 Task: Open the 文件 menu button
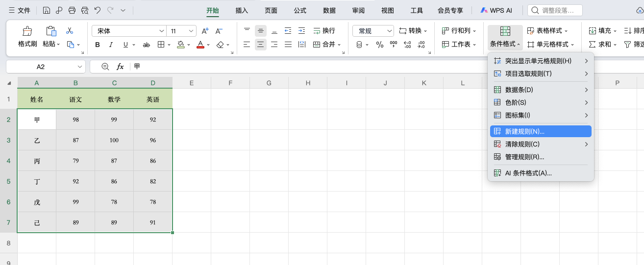pos(20,10)
